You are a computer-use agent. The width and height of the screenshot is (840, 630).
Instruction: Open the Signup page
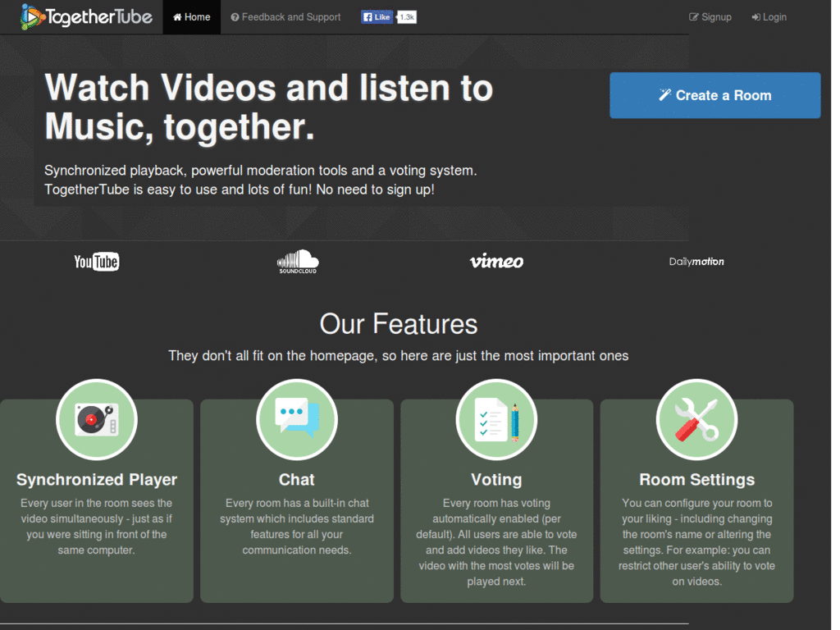click(x=710, y=16)
